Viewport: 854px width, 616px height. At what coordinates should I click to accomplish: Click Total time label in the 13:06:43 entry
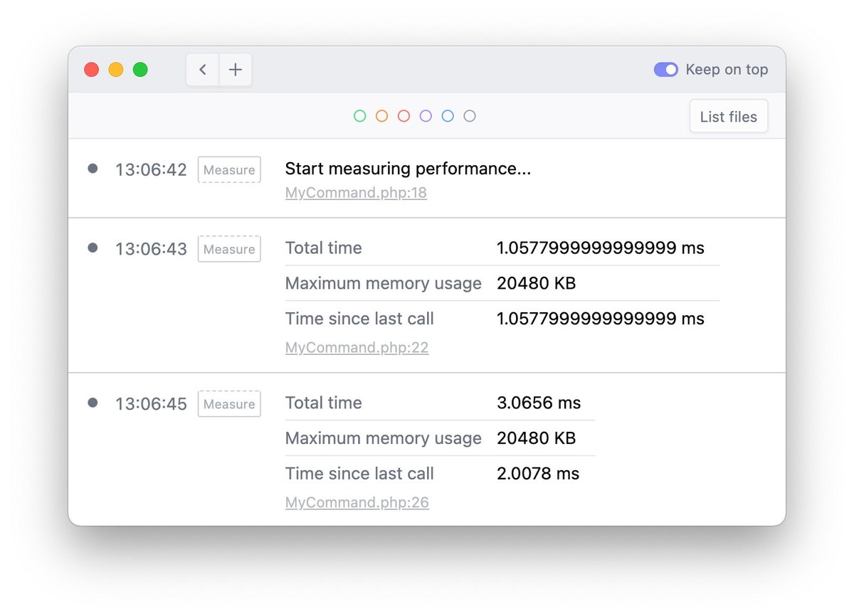pyautogui.click(x=323, y=248)
